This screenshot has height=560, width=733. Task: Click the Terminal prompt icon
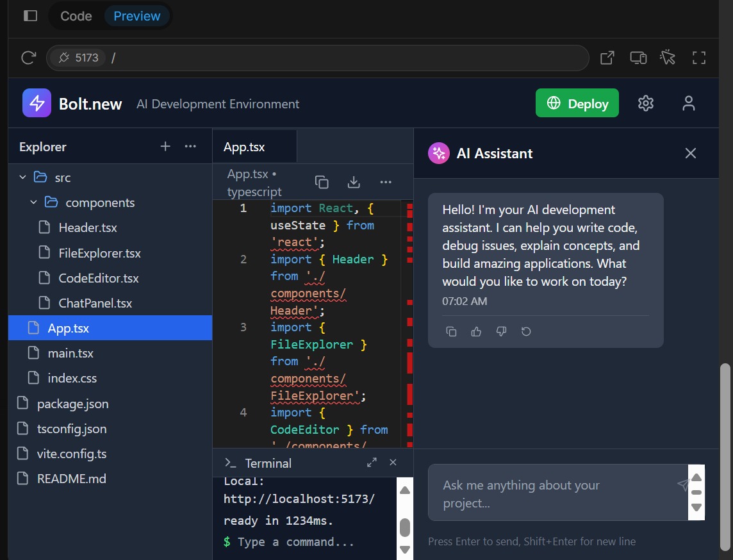[231, 463]
